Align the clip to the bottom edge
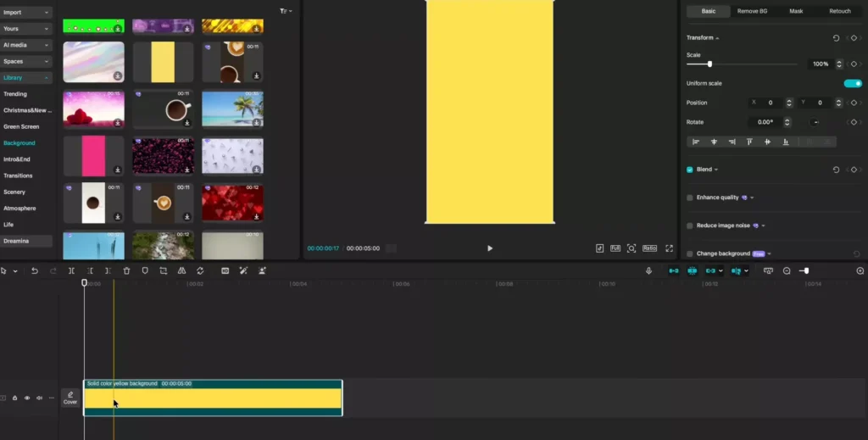Viewport: 868px width, 440px height. click(x=786, y=142)
